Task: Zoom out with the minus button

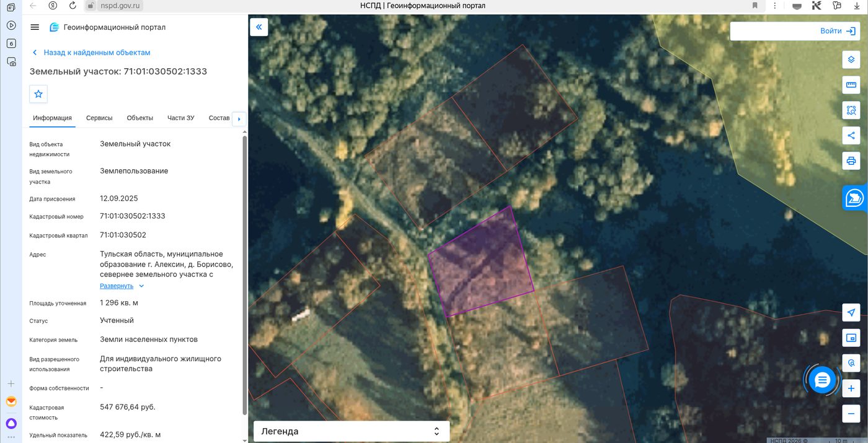Action: [x=851, y=414]
